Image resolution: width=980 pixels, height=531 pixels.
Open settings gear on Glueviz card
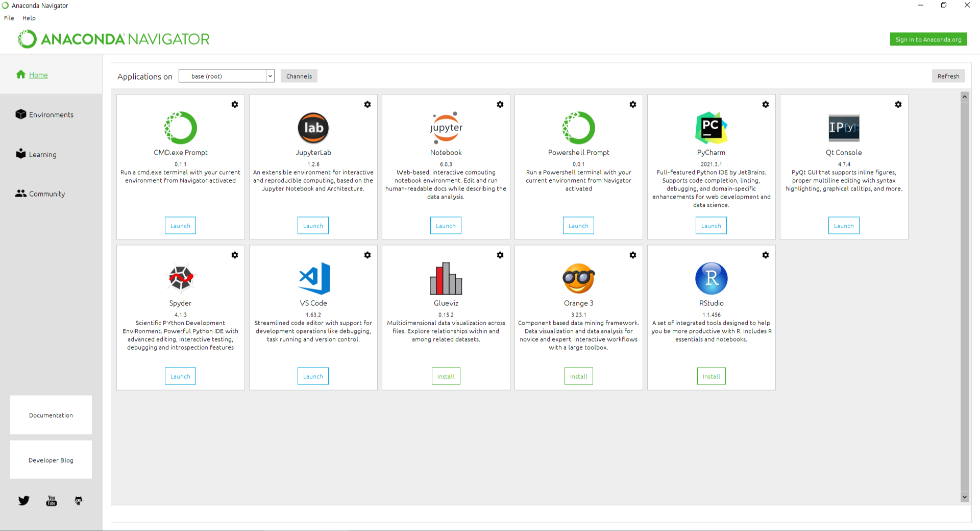click(x=500, y=255)
